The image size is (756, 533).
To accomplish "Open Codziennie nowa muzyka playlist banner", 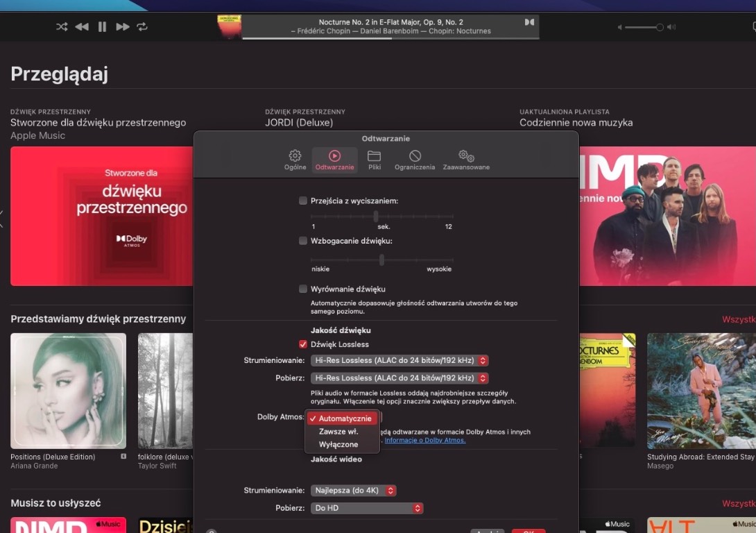I will pos(668,216).
